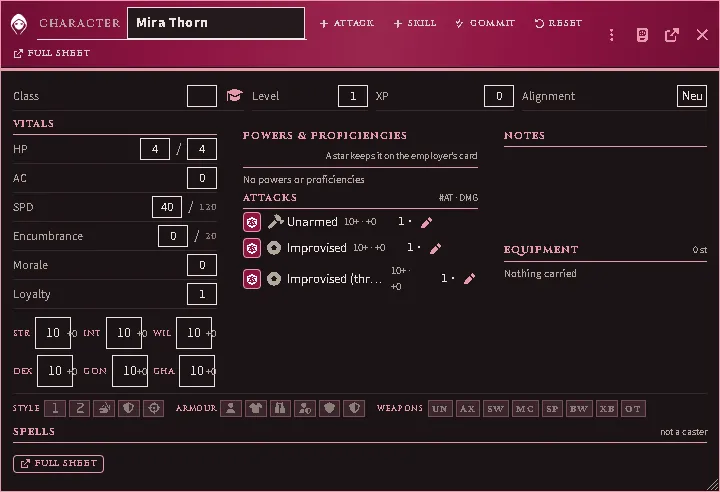Click the Class input box

(202, 96)
